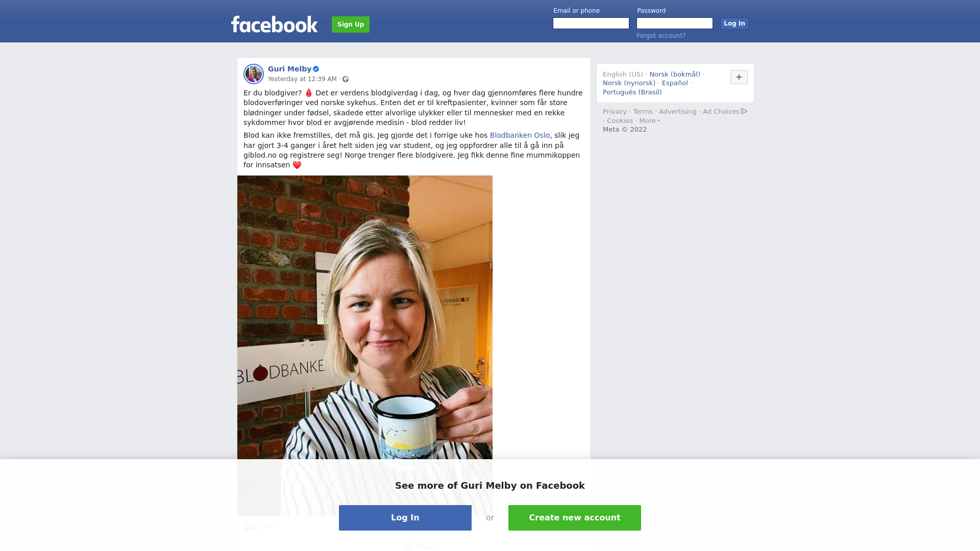
Task: Focus the Email or phone field
Action: point(591,23)
